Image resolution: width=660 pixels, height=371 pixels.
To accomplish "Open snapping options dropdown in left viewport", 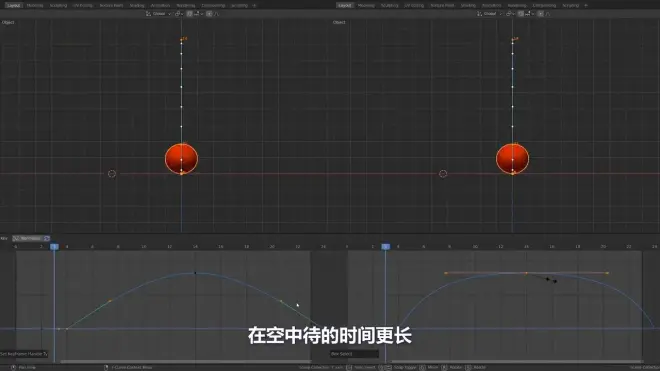I will click(x=198, y=14).
